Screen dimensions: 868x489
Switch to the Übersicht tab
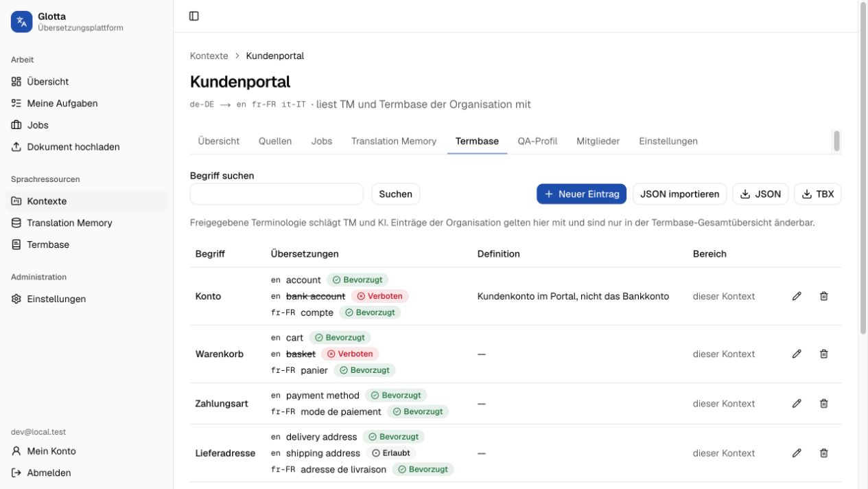tap(219, 141)
